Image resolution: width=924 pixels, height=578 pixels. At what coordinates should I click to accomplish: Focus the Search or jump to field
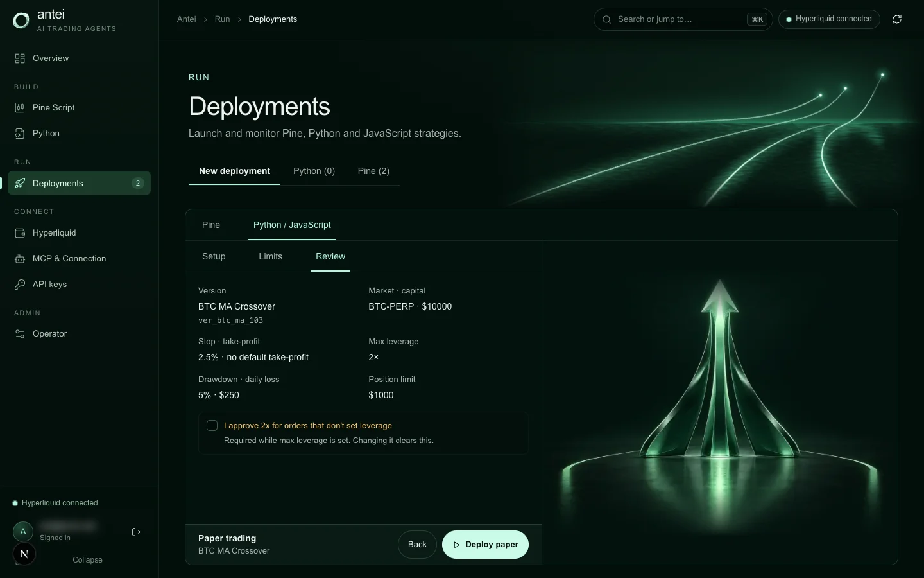683,19
